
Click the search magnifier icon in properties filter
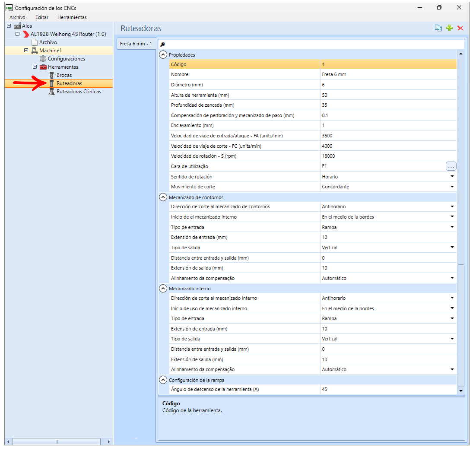(x=163, y=44)
